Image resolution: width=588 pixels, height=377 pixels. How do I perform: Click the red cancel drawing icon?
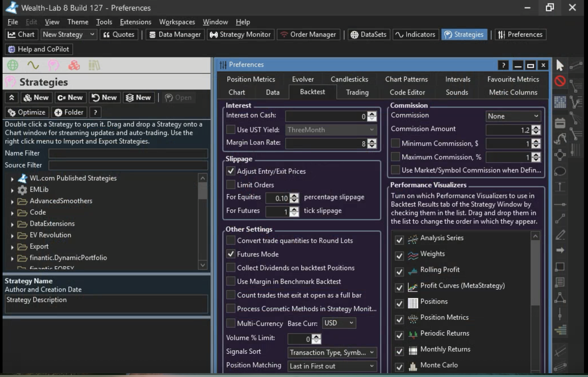pyautogui.click(x=560, y=81)
